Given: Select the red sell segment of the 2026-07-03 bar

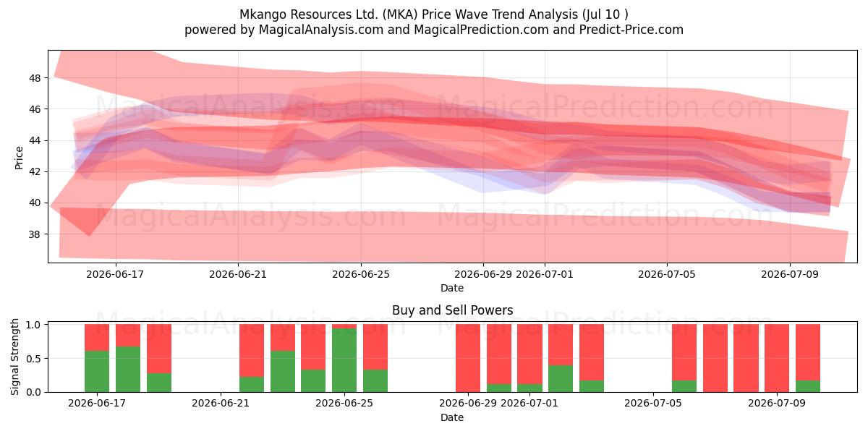Looking at the screenshot, I should tap(592, 352).
